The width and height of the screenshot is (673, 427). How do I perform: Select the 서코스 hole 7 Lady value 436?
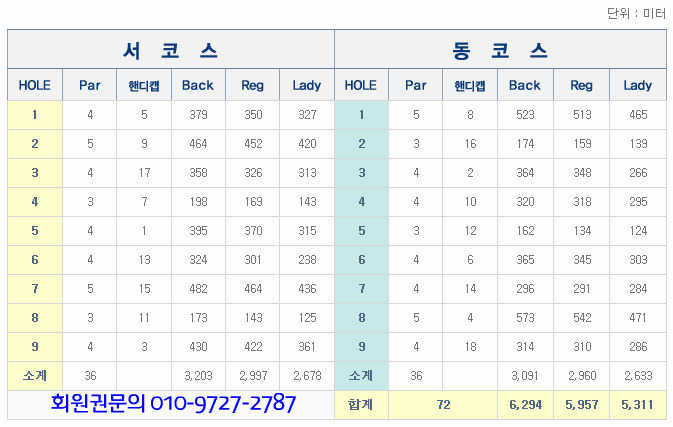coord(307,289)
